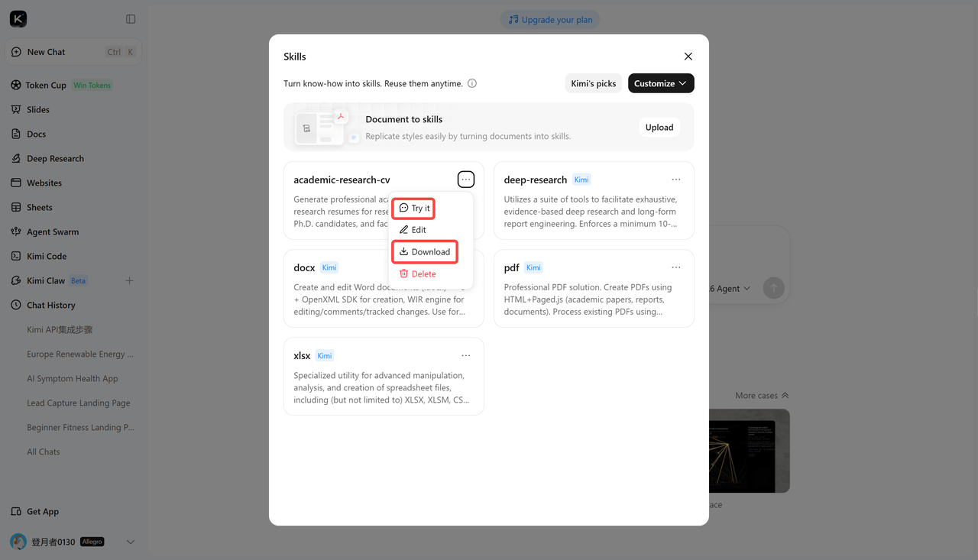The height and width of the screenshot is (560, 978).
Task: Open the 'AI Symptom Health App' chat
Action: pos(73,379)
